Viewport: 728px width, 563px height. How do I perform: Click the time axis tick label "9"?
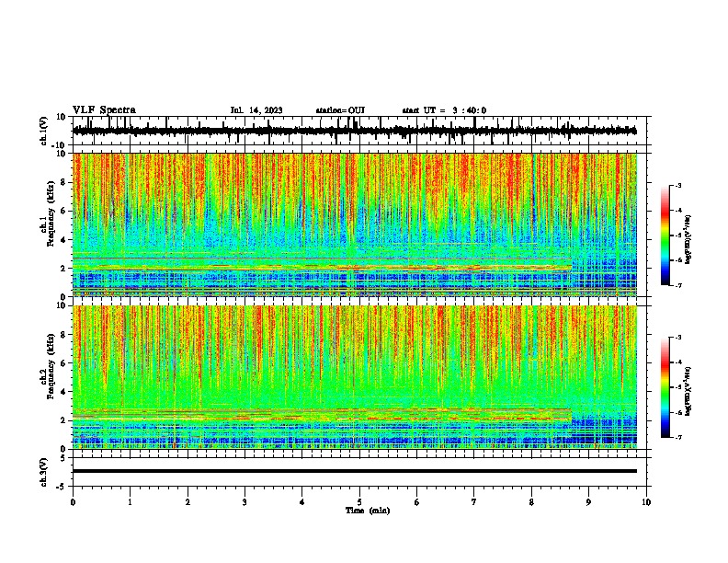(588, 502)
